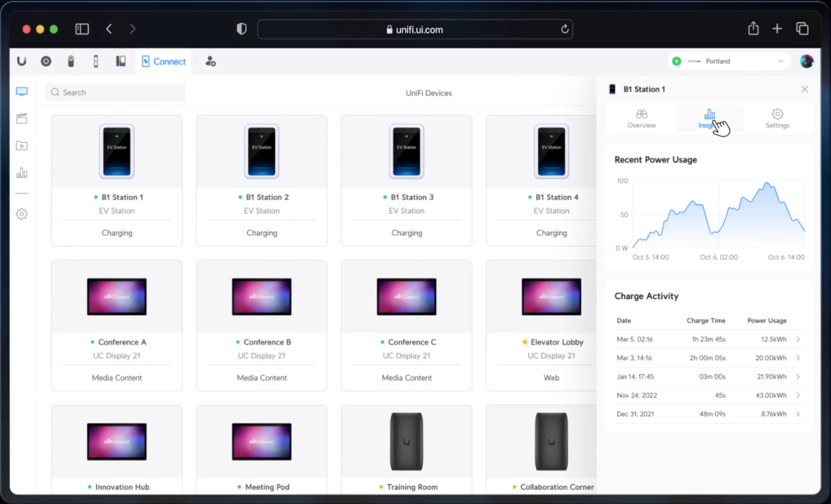Select the Connect application tab
Viewport: 831px width, 504px height.
click(163, 61)
